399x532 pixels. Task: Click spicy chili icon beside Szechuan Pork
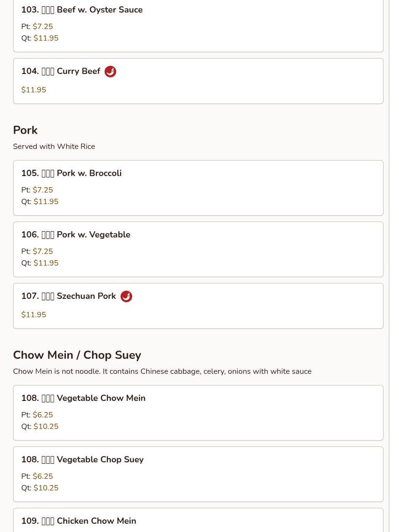[x=126, y=296]
